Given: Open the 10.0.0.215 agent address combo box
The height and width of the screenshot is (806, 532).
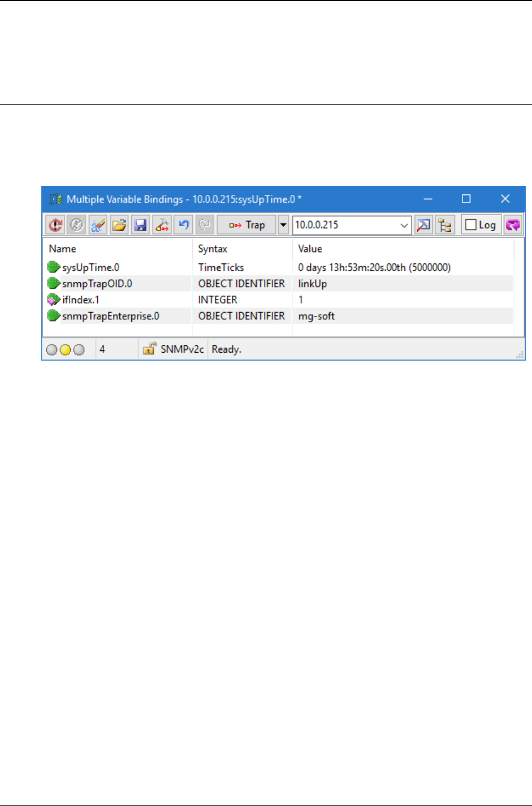Looking at the screenshot, I should (x=352, y=225).
